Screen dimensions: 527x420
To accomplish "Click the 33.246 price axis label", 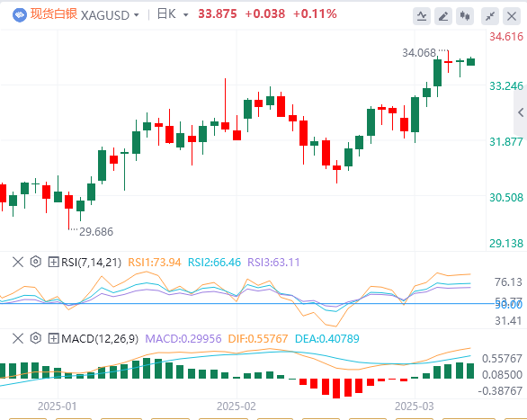I will 506,86.
